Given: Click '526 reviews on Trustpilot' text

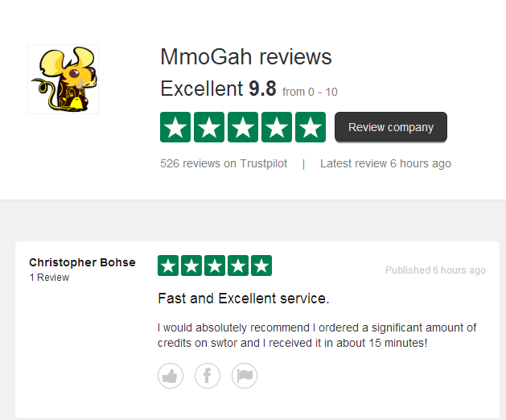Looking at the screenshot, I should click(x=224, y=163).
